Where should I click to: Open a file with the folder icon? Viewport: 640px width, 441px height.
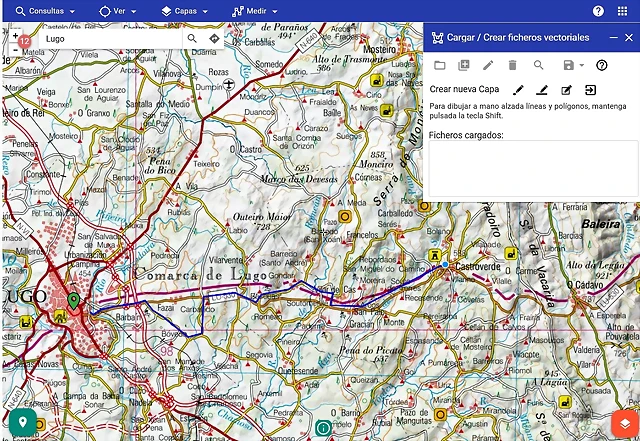point(440,65)
